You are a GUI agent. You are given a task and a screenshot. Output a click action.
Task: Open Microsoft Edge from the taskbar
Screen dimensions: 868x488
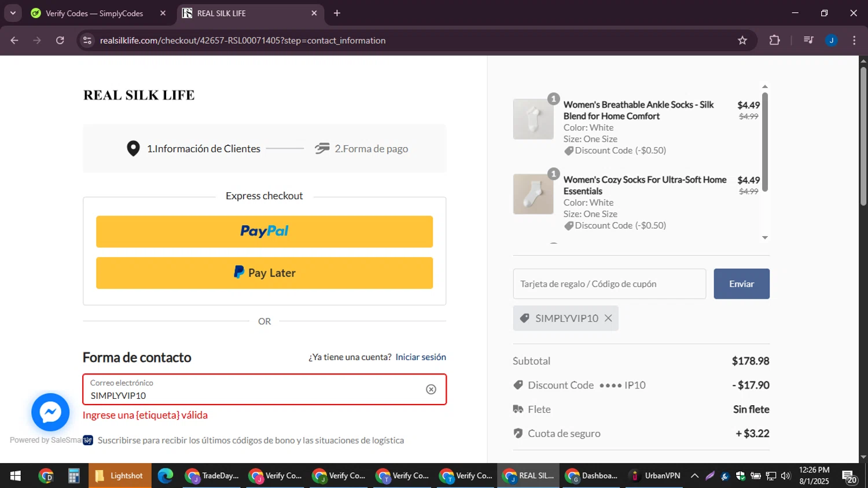(x=165, y=476)
